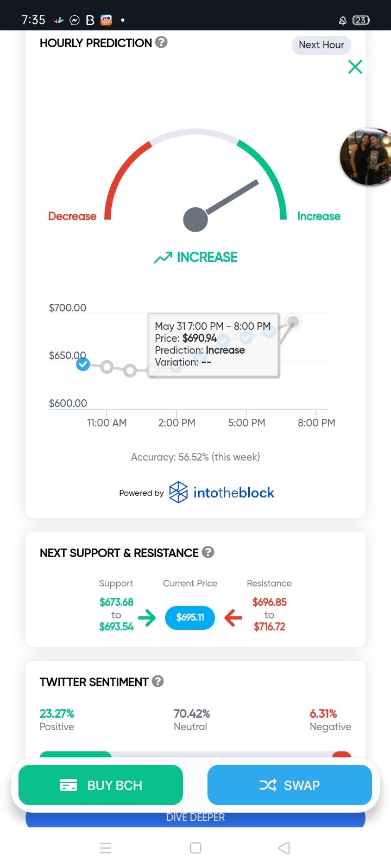391x868 pixels.
Task: Select the gray 8:00 PM prediction point
Action: [293, 322]
